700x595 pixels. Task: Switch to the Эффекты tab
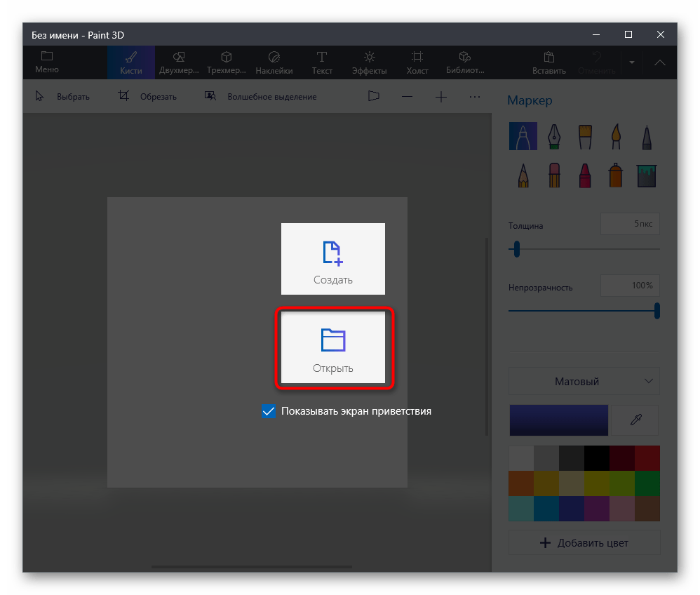click(x=369, y=62)
